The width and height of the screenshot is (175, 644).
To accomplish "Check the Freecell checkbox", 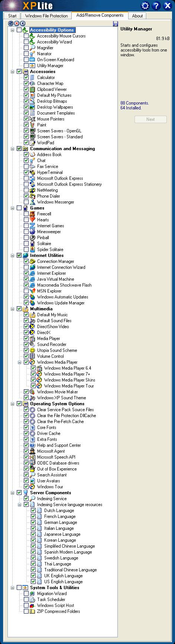I will pos(26,214).
